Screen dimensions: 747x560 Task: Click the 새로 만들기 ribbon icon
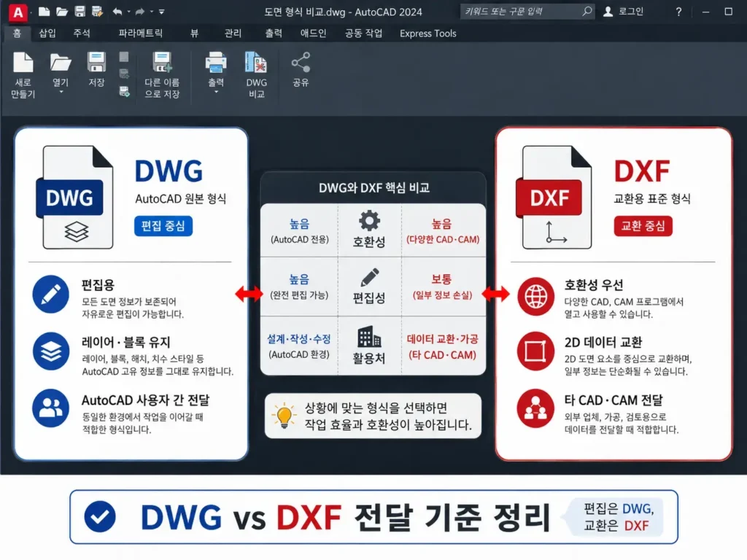23,63
